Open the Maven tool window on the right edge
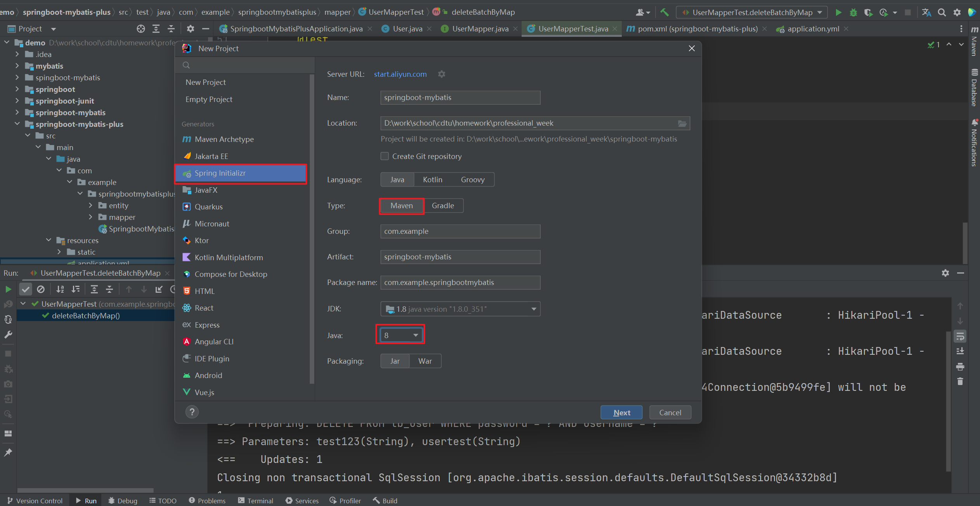The image size is (980, 506). (974, 41)
